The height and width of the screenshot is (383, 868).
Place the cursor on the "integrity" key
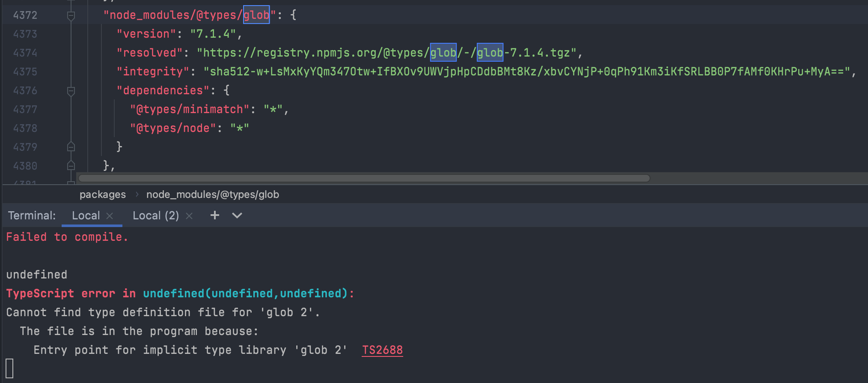[x=153, y=72]
